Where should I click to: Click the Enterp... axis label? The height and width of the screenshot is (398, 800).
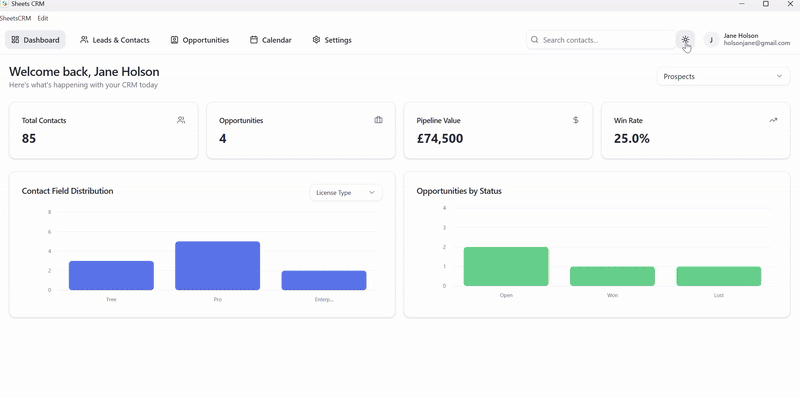pos(324,300)
